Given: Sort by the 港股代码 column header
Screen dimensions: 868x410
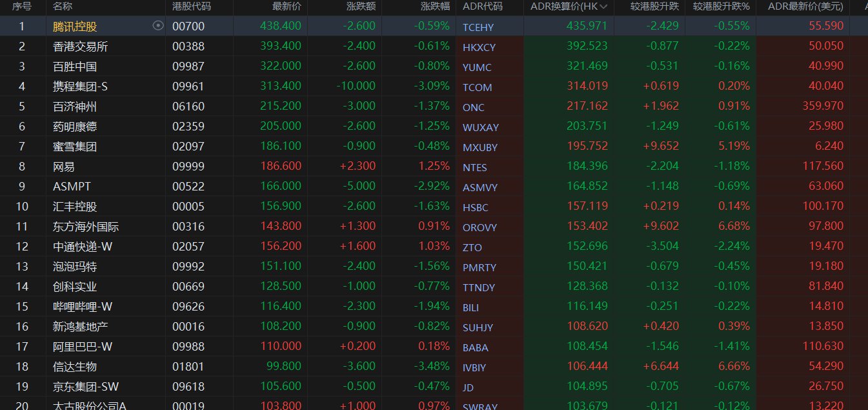Looking at the screenshot, I should pos(192,6).
